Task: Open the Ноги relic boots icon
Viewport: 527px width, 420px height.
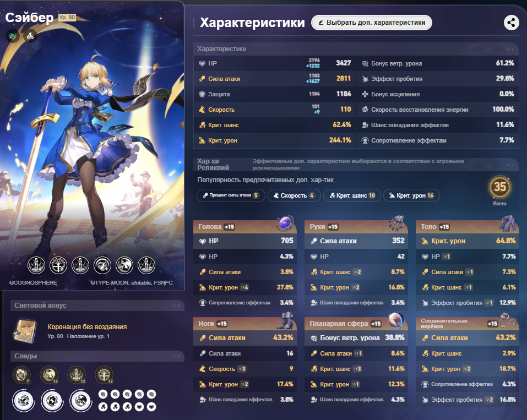Action: tap(285, 320)
